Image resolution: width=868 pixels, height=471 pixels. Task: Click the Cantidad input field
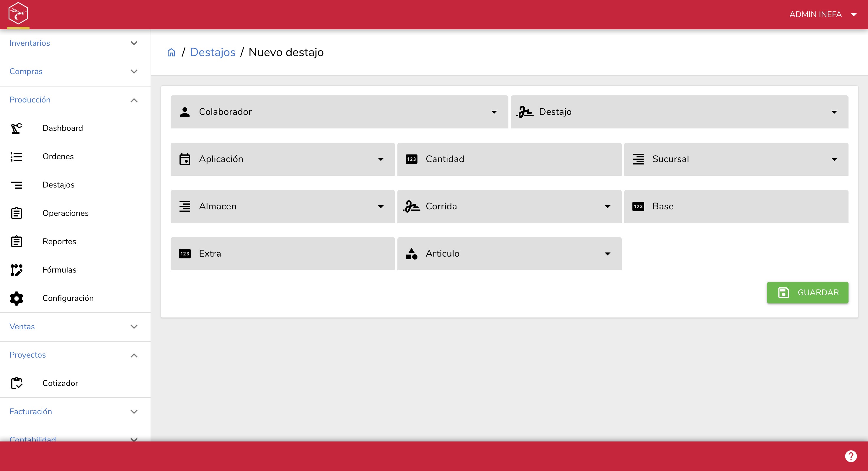pyautogui.click(x=509, y=159)
